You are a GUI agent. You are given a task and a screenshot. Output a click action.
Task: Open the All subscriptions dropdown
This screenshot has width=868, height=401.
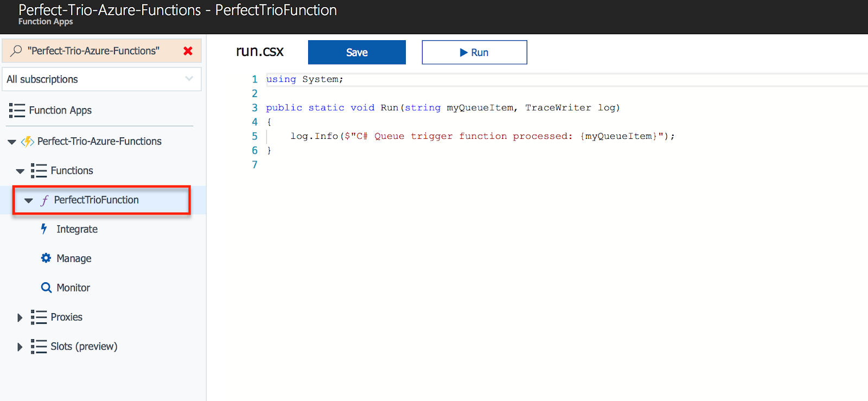point(102,79)
